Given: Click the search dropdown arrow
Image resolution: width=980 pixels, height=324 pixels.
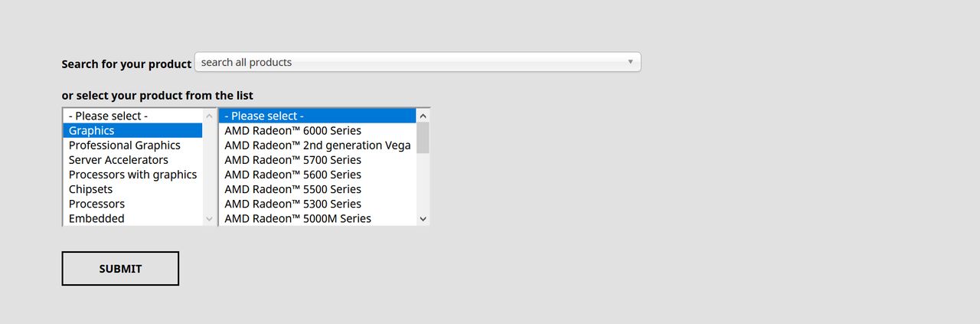Looking at the screenshot, I should pyautogui.click(x=630, y=62).
